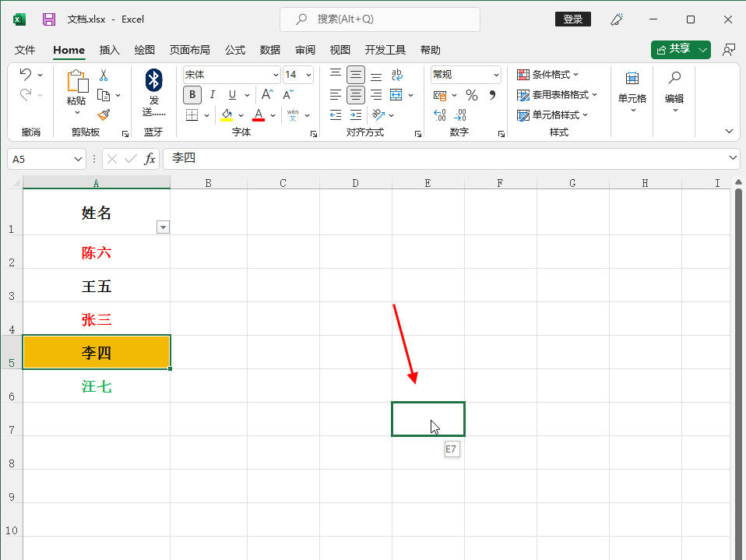Screen dimensions: 746x560
Task: Switch to 插入 tab
Action: point(110,50)
